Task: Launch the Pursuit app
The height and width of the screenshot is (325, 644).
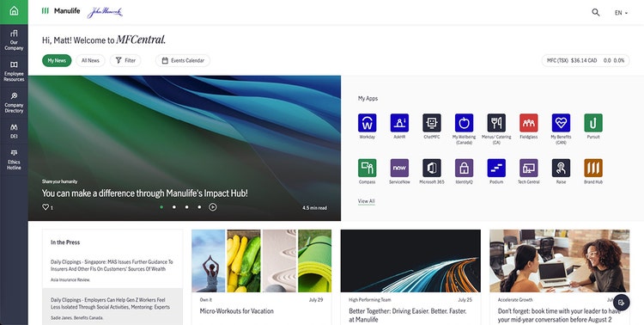Action: (593, 123)
